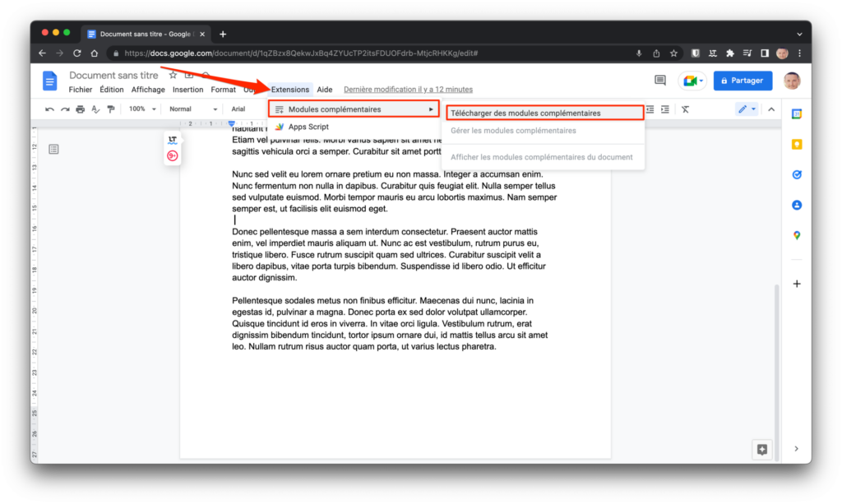Screen dimensions: 842x504
Task: Click the undo arrow in the toolbar
Action: tap(49, 109)
